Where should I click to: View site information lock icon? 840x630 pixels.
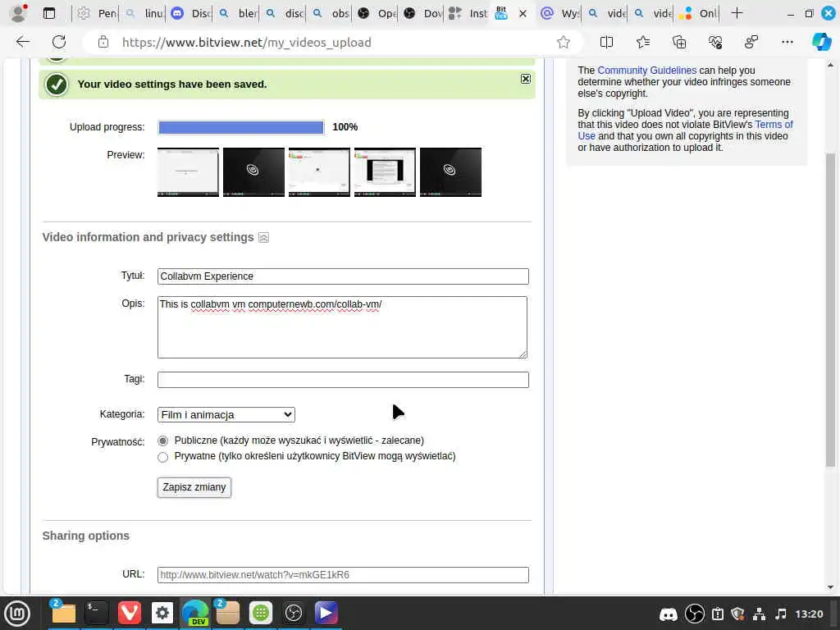coord(103,43)
